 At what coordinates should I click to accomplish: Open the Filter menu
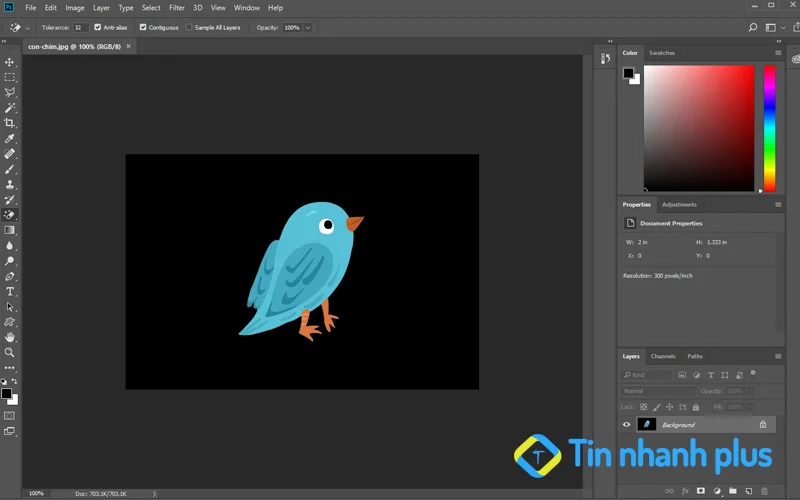pyautogui.click(x=177, y=8)
